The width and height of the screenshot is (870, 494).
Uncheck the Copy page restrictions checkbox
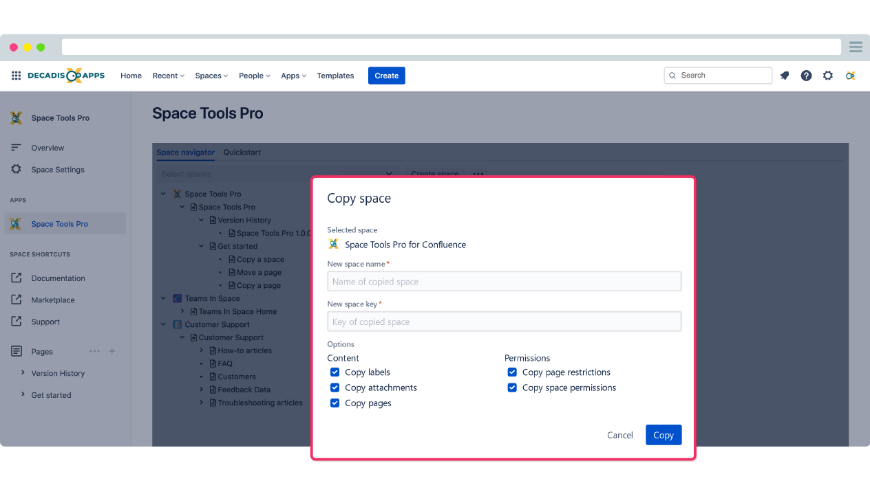(x=512, y=372)
